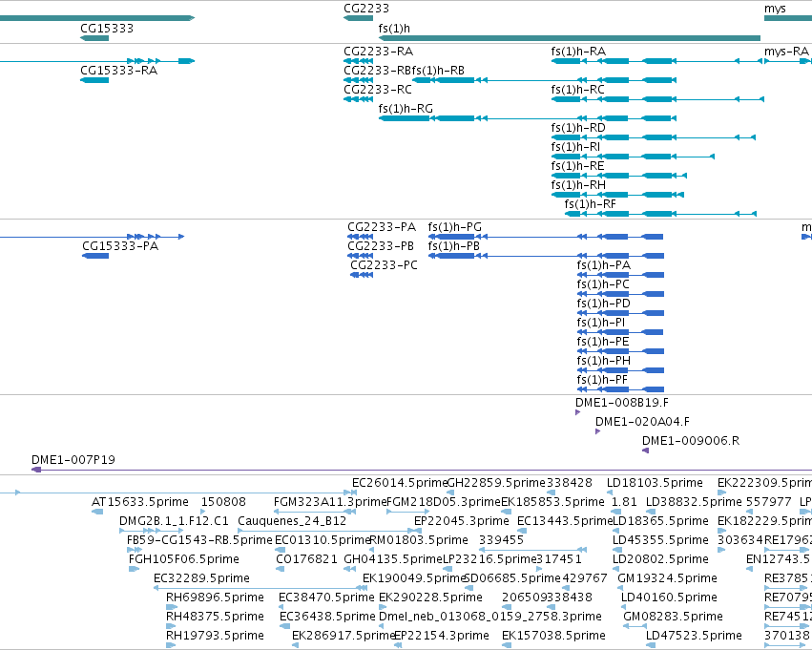Select EST EP22045.3prime
The height and width of the screenshot is (650, 812).
click(462, 521)
